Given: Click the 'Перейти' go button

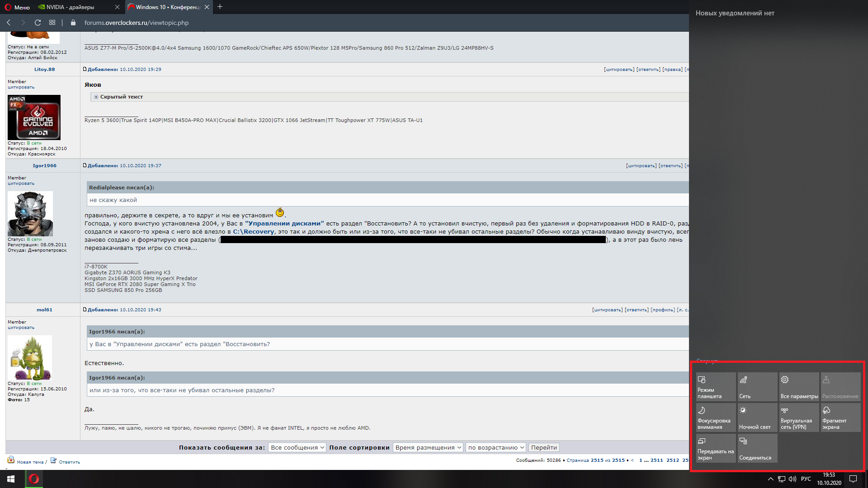Looking at the screenshot, I should [x=544, y=447].
